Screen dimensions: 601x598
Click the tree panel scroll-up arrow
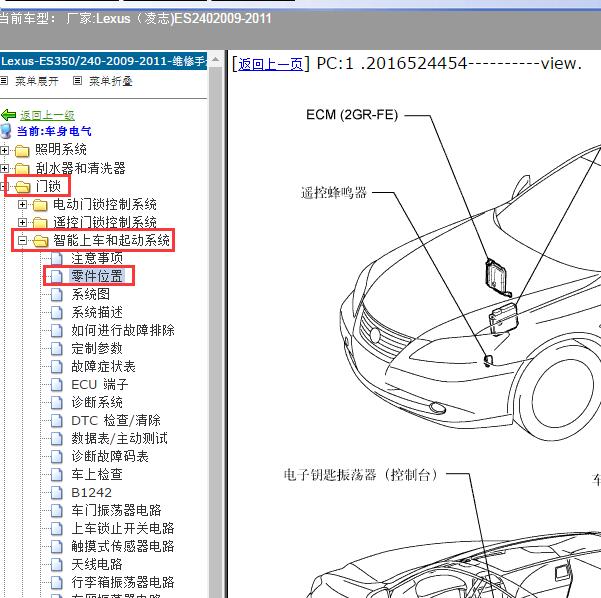tap(215, 60)
